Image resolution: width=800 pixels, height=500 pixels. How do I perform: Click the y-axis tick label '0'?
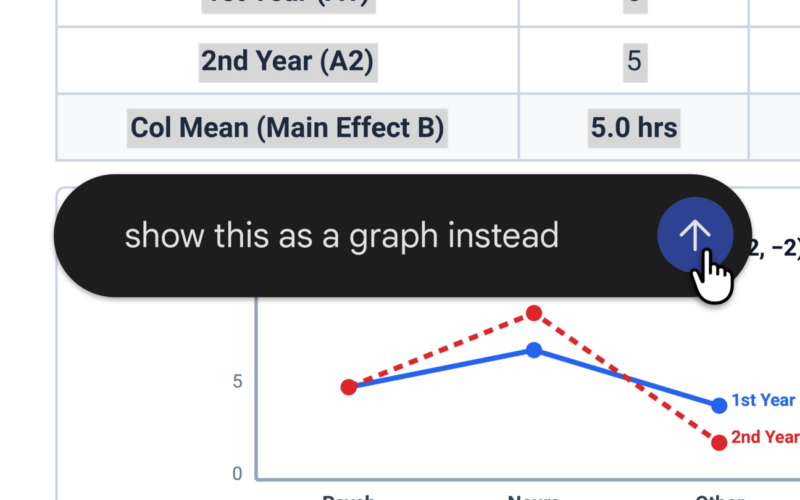(237, 474)
